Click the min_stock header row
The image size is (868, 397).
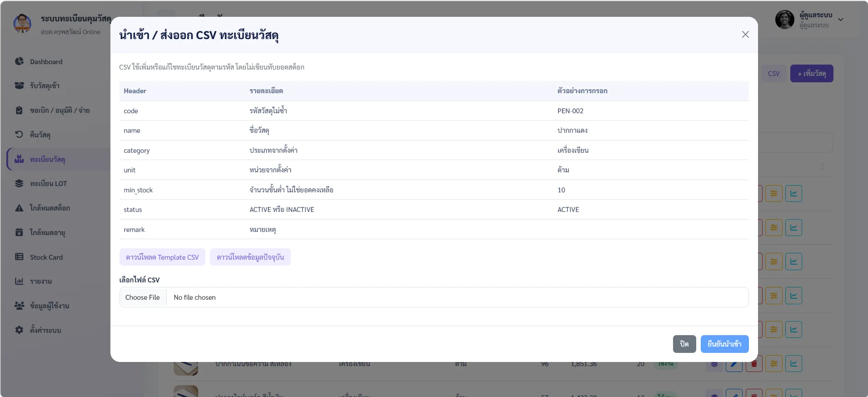434,190
